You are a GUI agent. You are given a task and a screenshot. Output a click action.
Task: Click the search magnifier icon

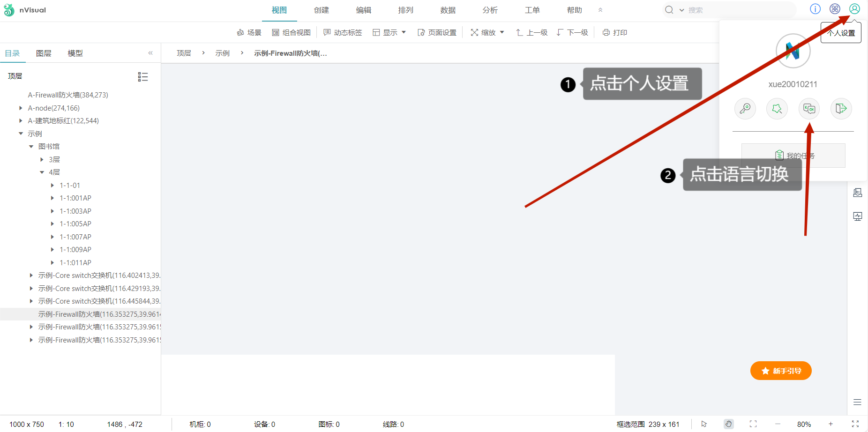669,10
